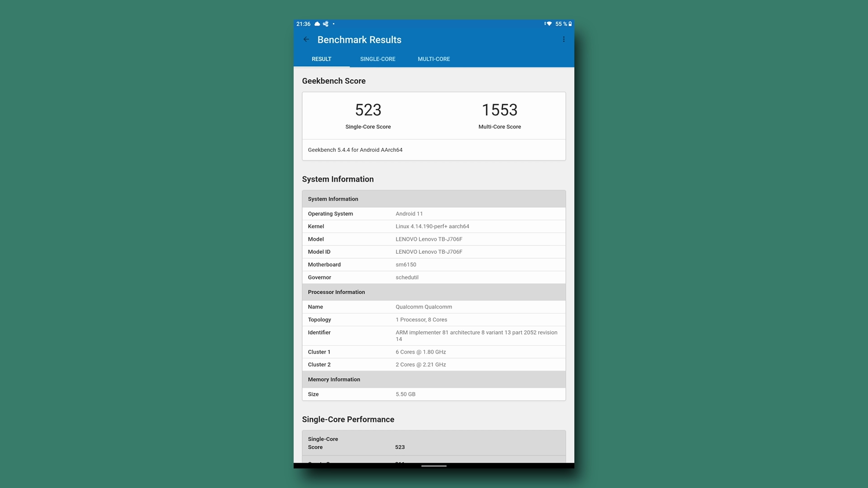Tap the Operating System row label
868x488 pixels.
(330, 214)
